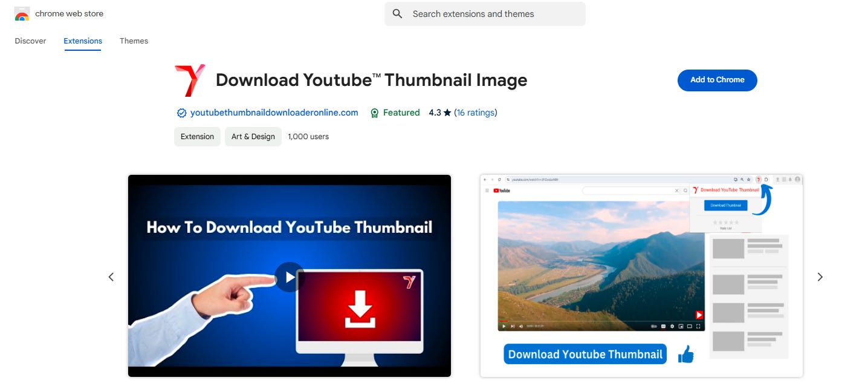Switch to the Themes tab
Image resolution: width=868 pixels, height=389 pixels.
(134, 41)
